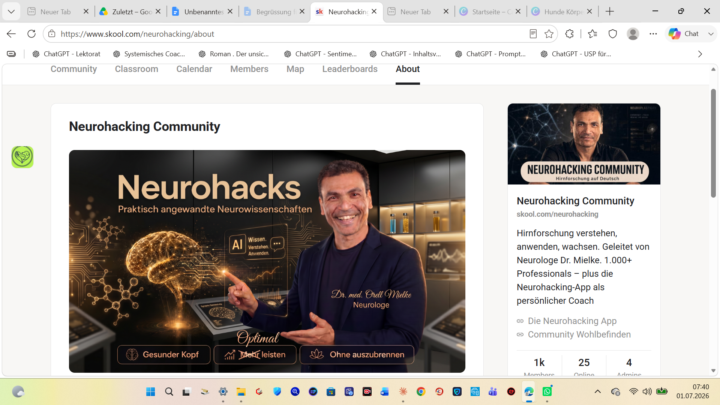
Task: Open the Calendar section
Action: click(194, 69)
